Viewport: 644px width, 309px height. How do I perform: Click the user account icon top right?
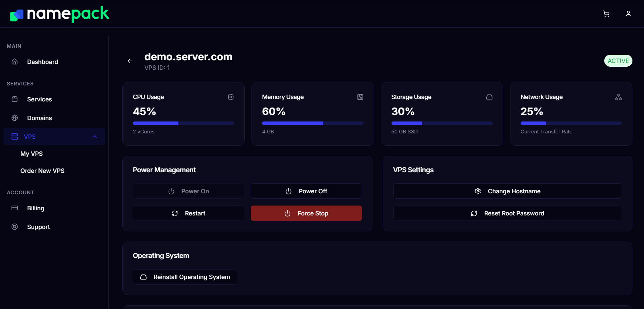pos(628,14)
